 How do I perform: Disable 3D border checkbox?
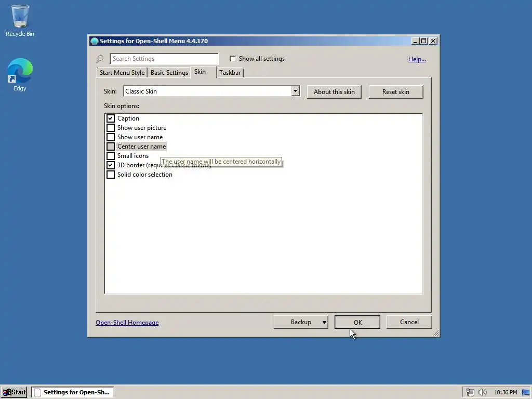pos(111,165)
